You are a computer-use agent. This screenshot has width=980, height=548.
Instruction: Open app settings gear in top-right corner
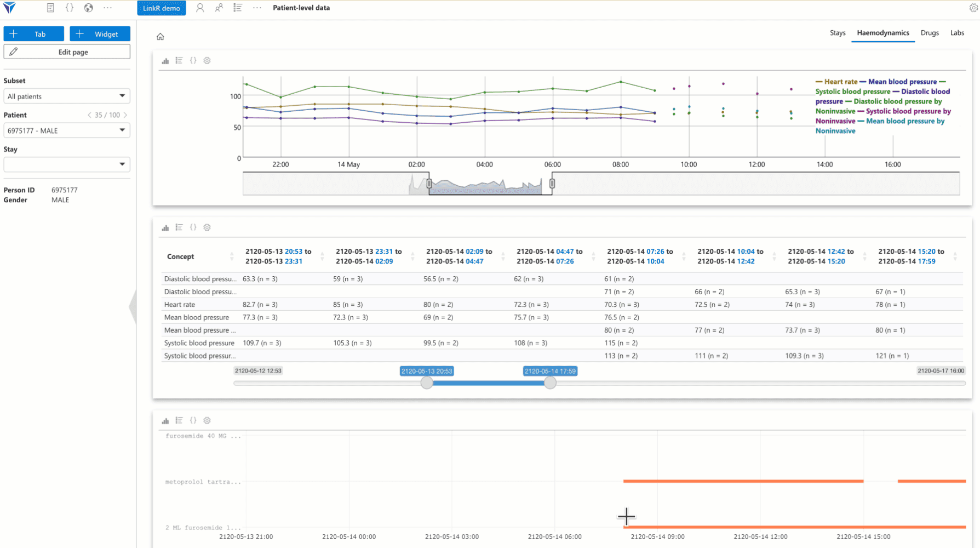(x=973, y=8)
